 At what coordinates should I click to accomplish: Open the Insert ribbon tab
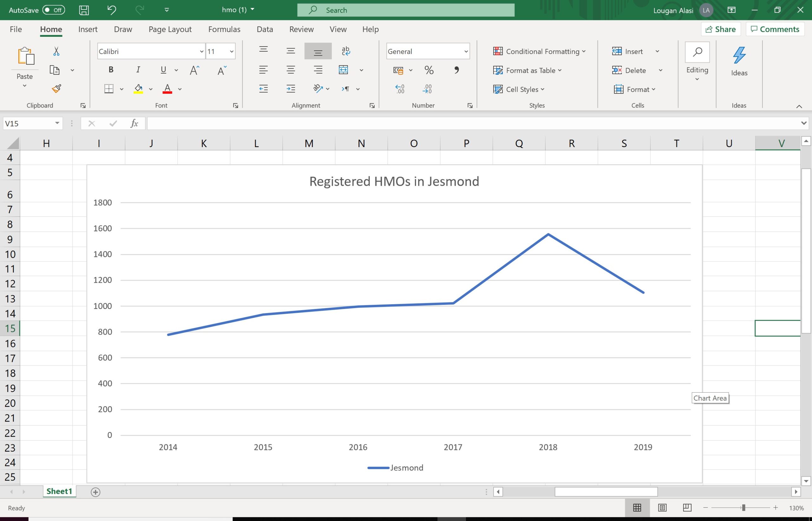88,29
